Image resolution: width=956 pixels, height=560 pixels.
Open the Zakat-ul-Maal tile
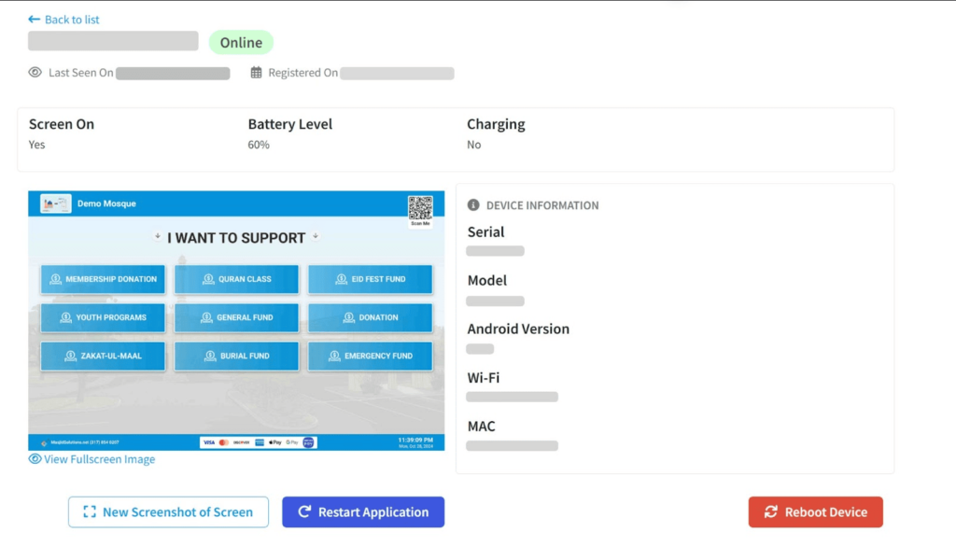point(103,356)
